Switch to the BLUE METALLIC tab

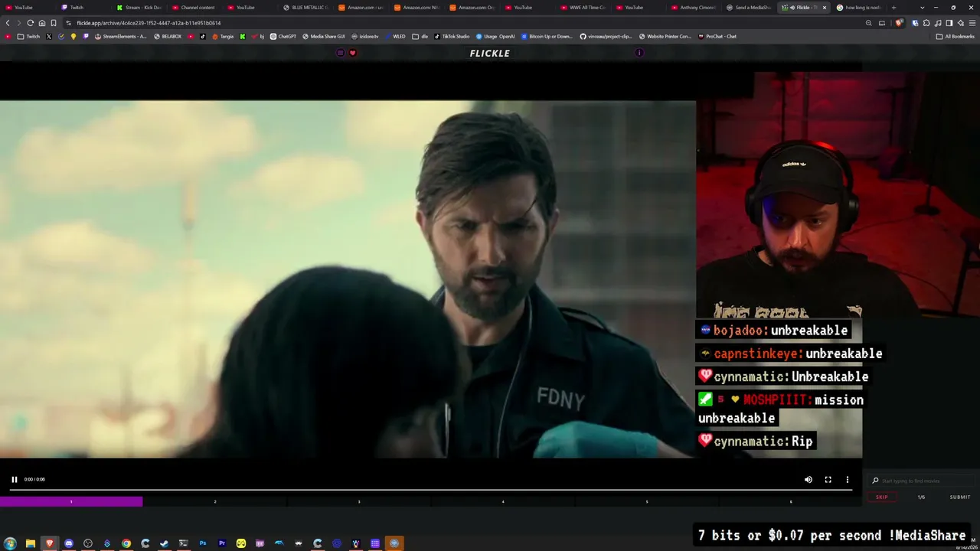pos(306,8)
